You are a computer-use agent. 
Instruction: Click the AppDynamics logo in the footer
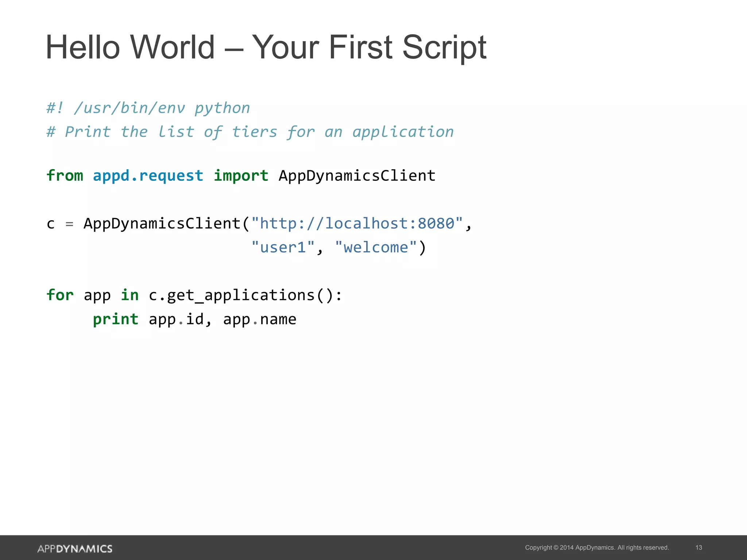pyautogui.click(x=75, y=549)
